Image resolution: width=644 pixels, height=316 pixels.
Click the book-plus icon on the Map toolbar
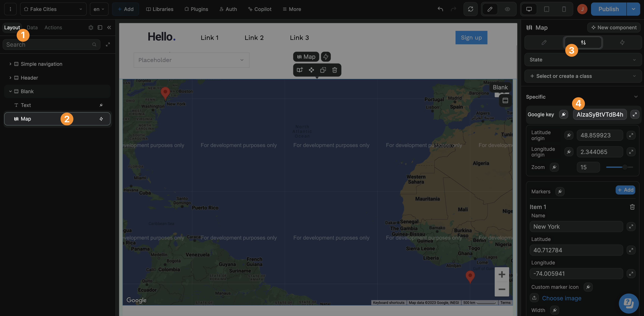[x=300, y=70]
